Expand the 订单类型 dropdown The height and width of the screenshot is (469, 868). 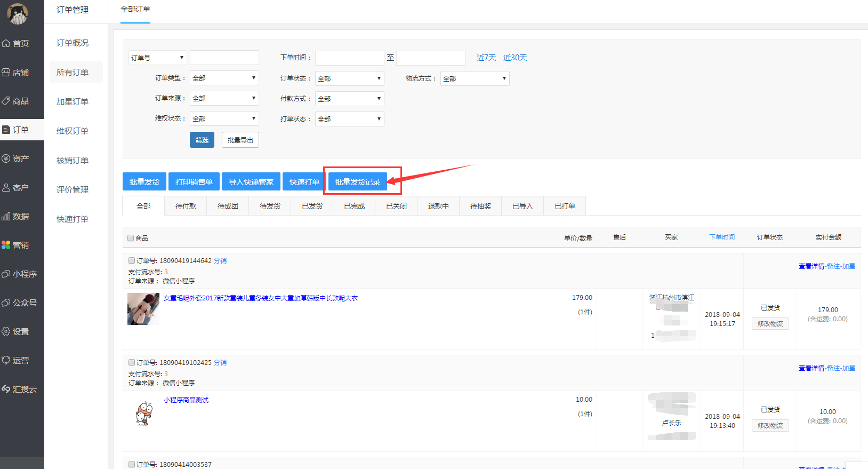tap(224, 78)
